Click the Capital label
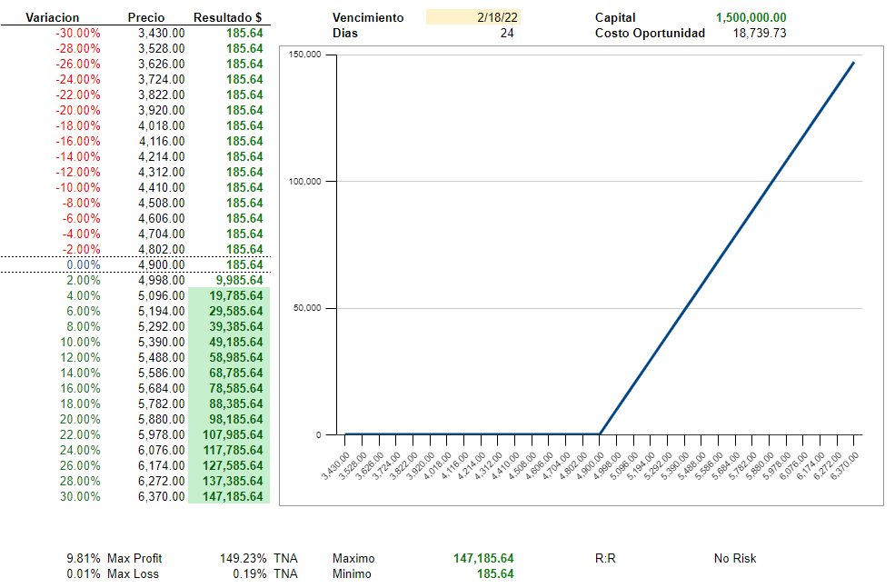Image resolution: width=895 pixels, height=588 pixels. point(615,17)
